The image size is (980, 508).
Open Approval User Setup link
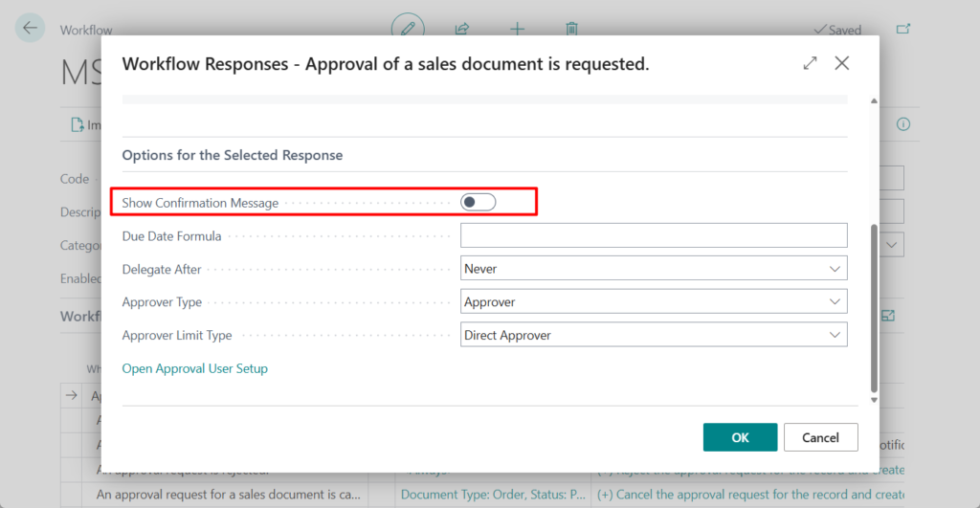(x=195, y=368)
